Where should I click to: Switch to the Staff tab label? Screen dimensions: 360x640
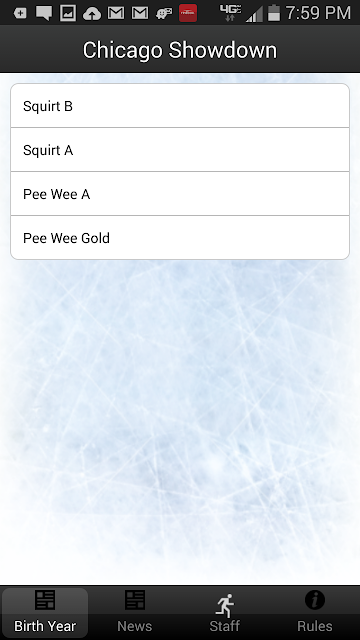pos(225,626)
